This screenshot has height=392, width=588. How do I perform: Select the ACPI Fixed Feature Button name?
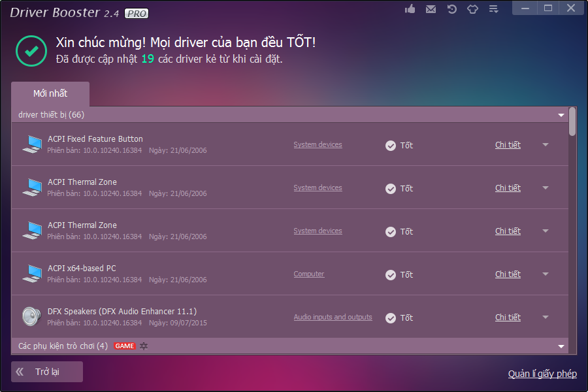click(95, 139)
